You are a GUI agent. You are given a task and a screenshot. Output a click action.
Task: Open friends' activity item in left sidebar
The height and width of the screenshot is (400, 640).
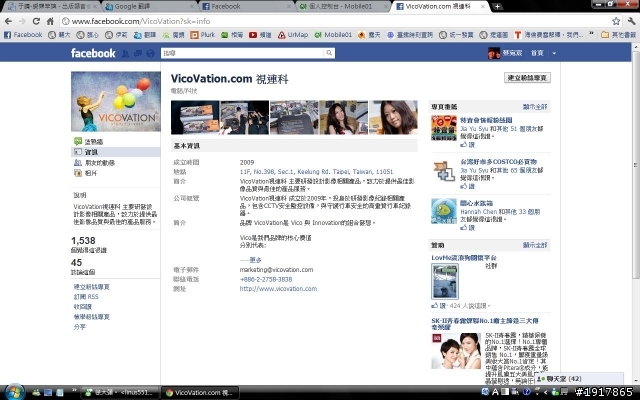[100, 162]
